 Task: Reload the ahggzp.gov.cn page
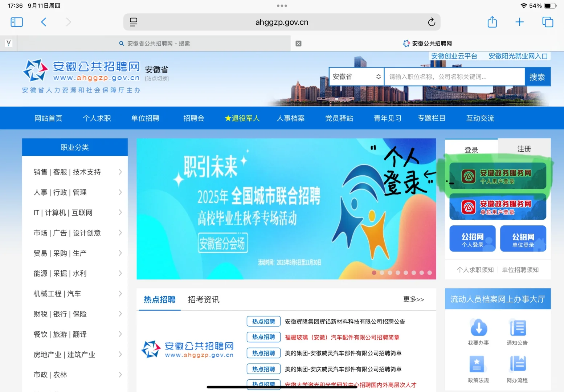click(432, 22)
